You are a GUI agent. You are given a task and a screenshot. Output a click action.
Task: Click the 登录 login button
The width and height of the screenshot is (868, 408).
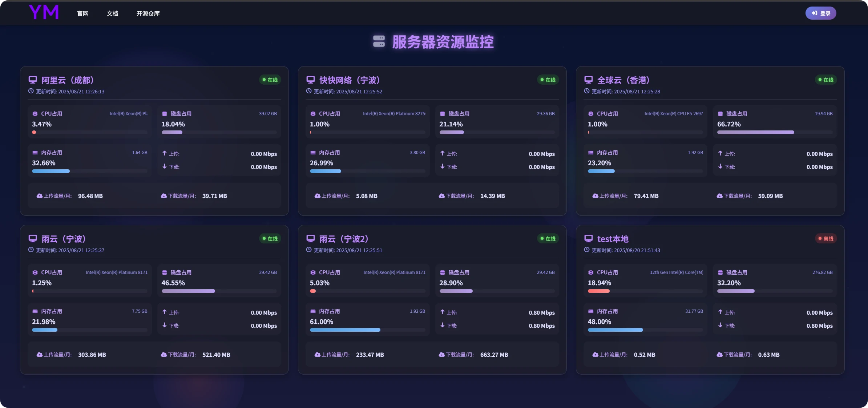point(821,13)
